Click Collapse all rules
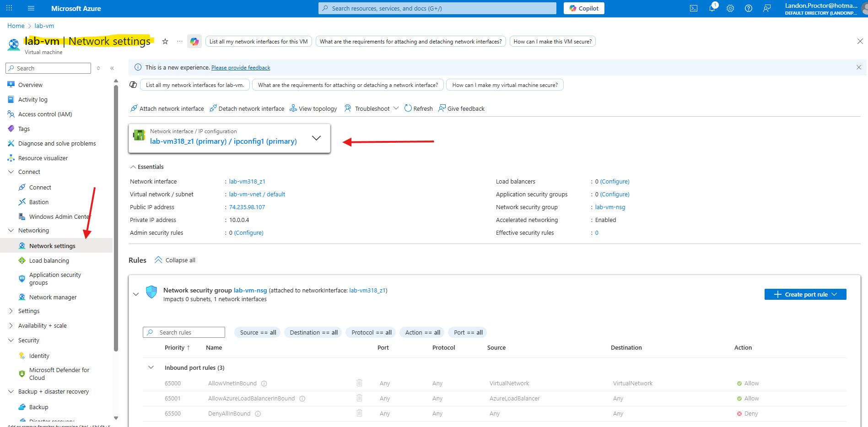868x427 pixels. [x=175, y=260]
